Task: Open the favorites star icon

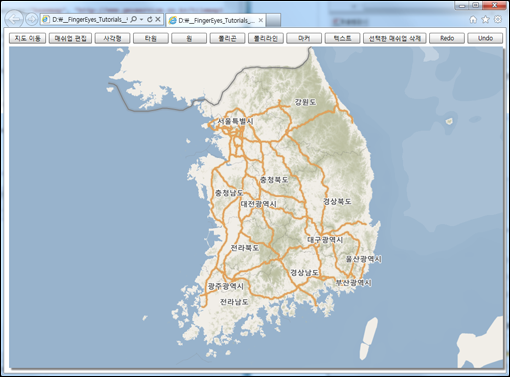Action: point(485,20)
